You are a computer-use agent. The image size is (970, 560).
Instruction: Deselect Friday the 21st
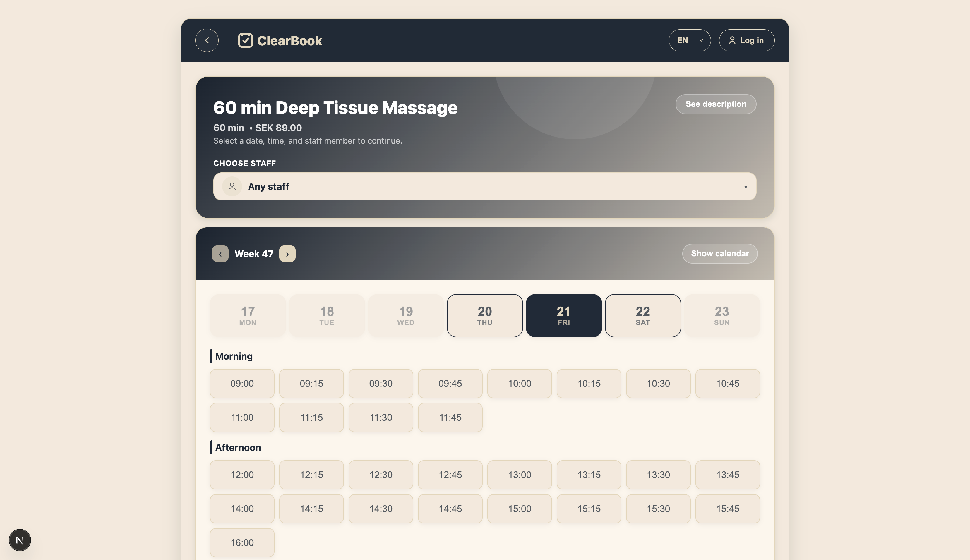click(563, 315)
